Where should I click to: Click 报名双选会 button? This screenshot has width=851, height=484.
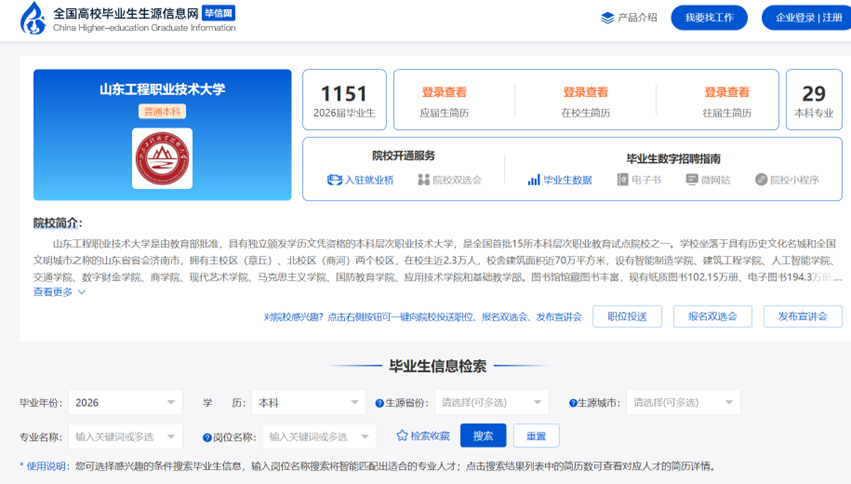713,316
